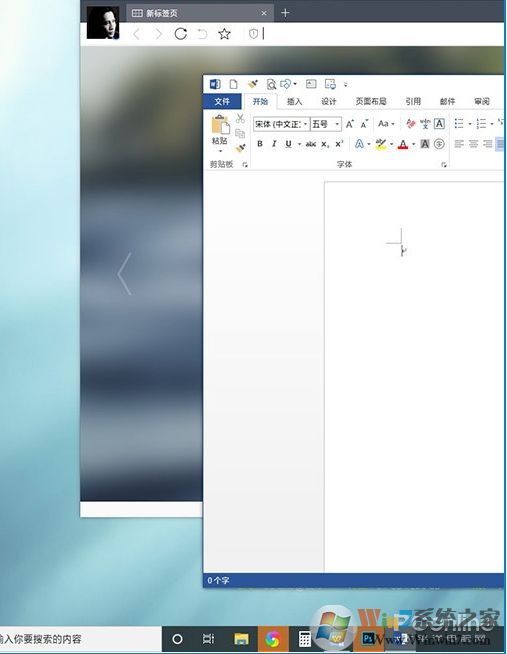This screenshot has height=654, width=507.
Task: Click the browser back arrow
Action: click(x=136, y=34)
